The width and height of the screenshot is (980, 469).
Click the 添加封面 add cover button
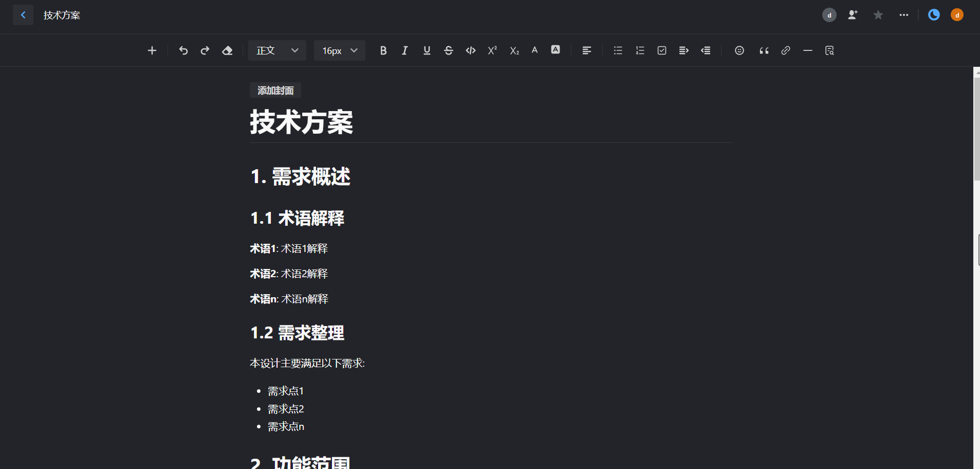coord(275,90)
